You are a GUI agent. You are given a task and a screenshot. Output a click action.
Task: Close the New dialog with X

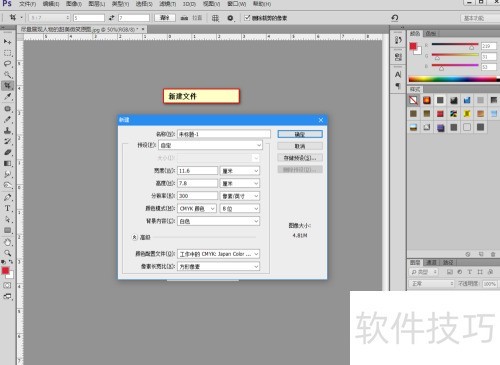pyautogui.click(x=321, y=120)
